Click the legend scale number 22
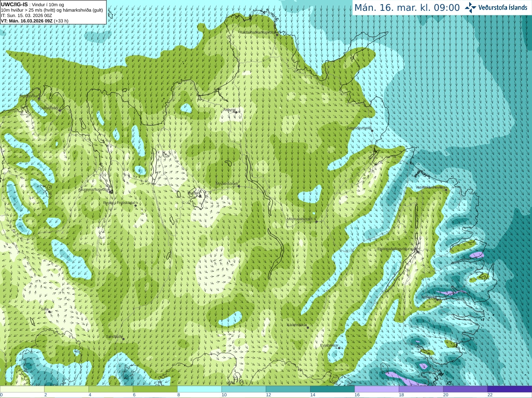532x398 pixels. [x=490, y=395]
